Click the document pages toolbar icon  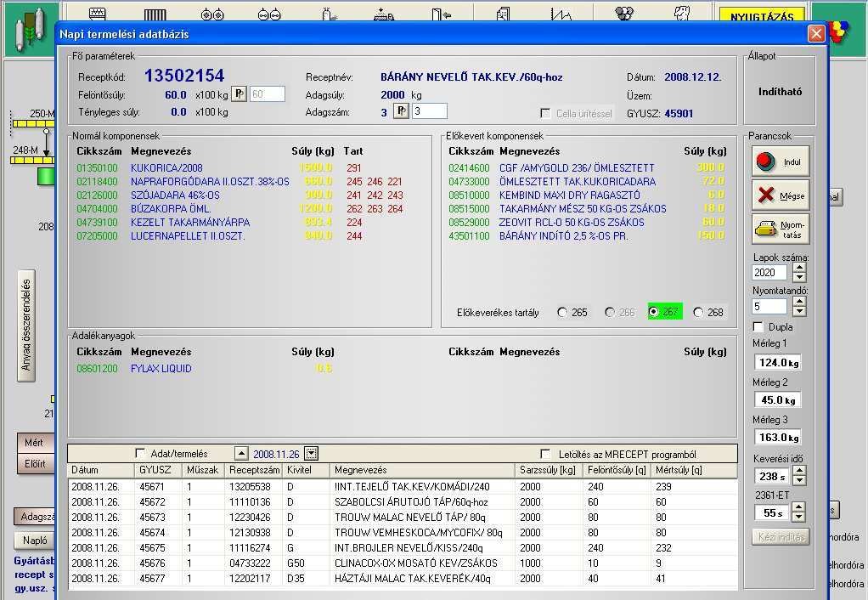[x=503, y=14]
